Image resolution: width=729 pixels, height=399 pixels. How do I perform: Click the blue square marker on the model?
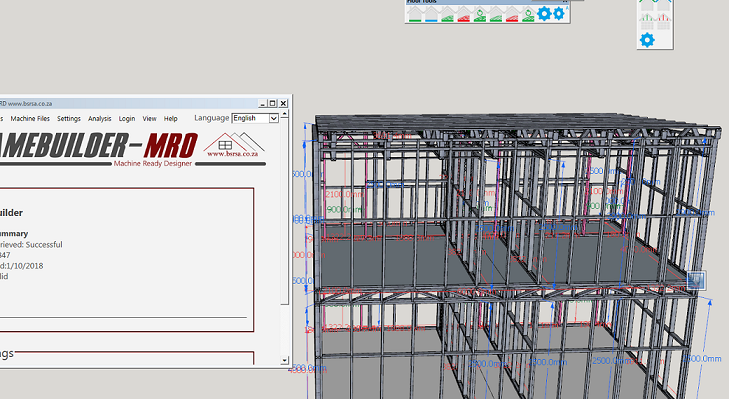point(696,280)
